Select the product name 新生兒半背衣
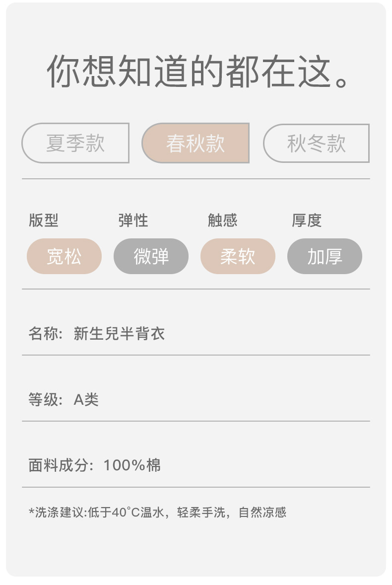 coord(119,333)
